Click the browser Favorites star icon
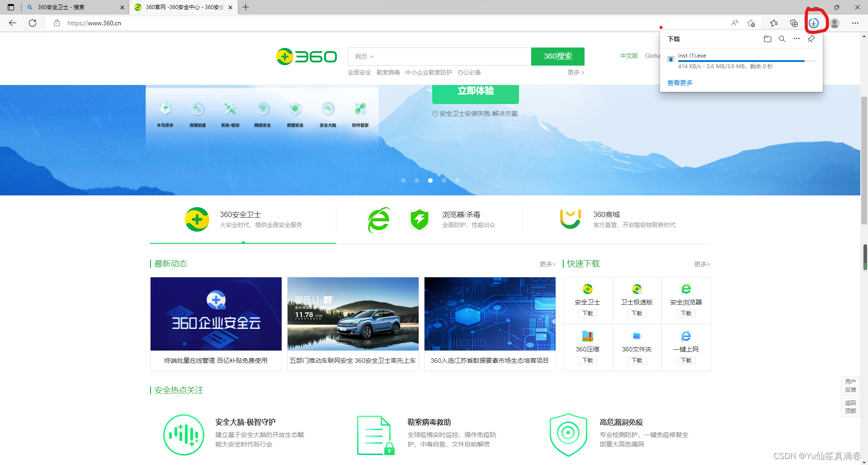 click(774, 23)
